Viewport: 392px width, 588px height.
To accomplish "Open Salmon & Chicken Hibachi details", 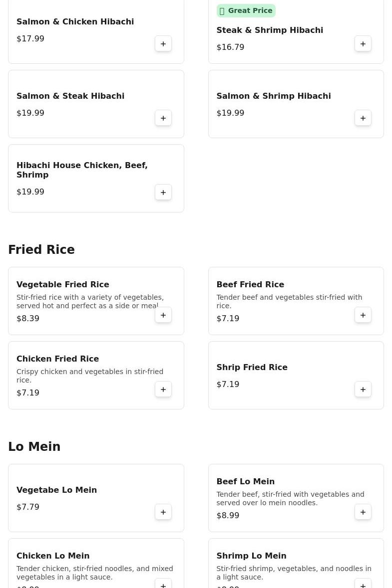I will pyautogui.click(x=75, y=22).
